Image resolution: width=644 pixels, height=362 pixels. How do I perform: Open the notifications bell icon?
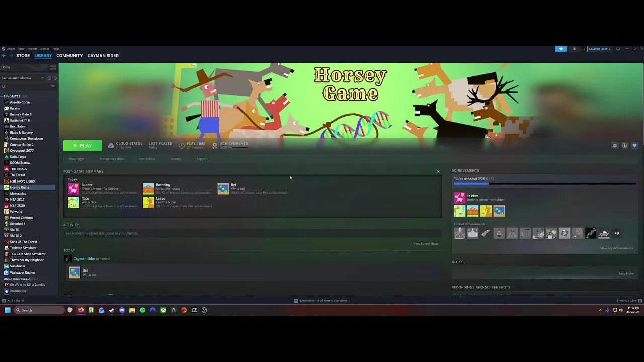click(574, 49)
